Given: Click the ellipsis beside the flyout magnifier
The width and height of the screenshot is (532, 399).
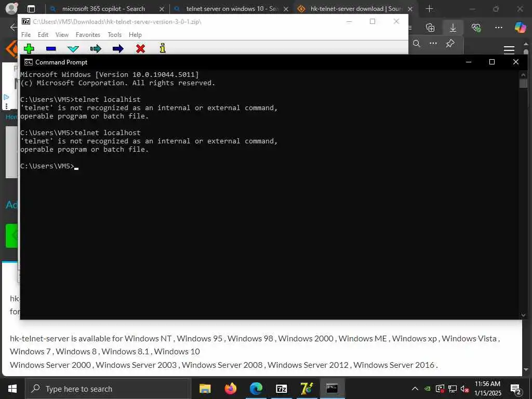Looking at the screenshot, I should pyautogui.click(x=433, y=44).
